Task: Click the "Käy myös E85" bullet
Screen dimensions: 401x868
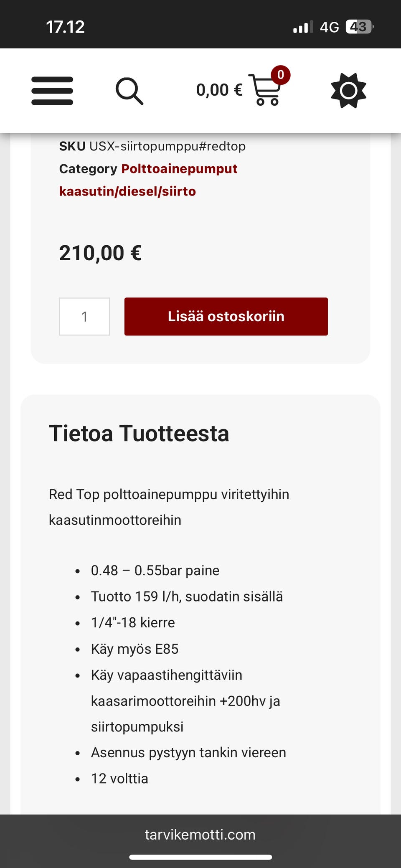Action: pos(135,649)
